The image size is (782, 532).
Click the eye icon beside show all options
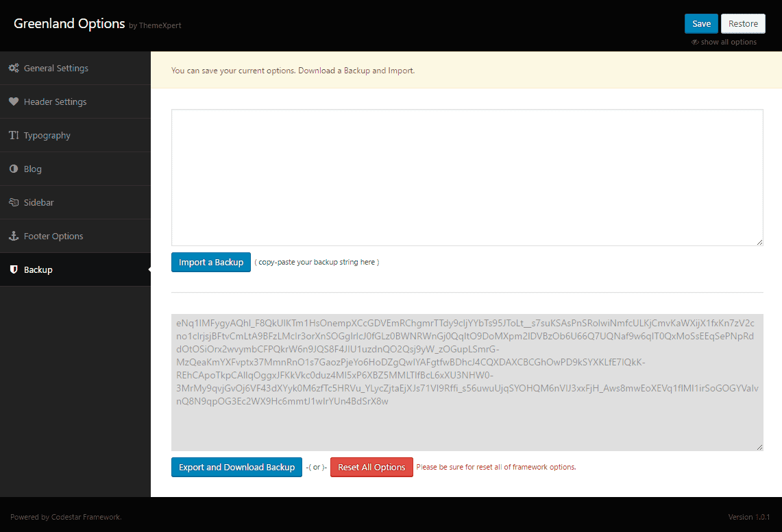pos(695,43)
